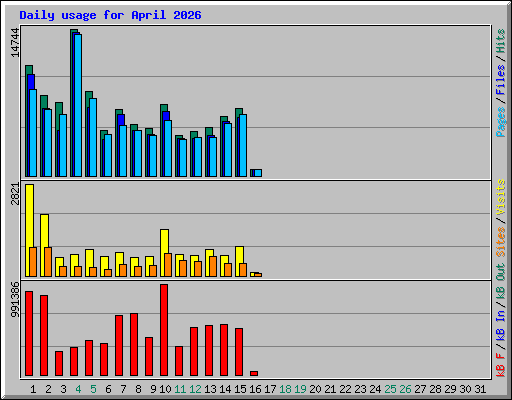
Task: Click day 9 on the x-axis
Action: (x=153, y=389)
